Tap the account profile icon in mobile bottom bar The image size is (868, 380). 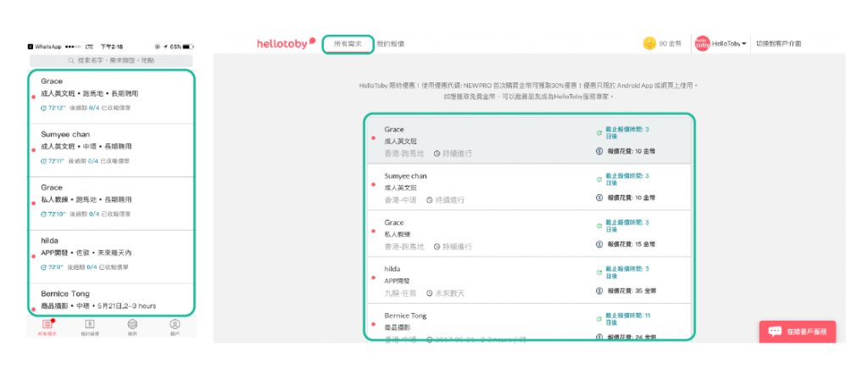click(x=175, y=323)
